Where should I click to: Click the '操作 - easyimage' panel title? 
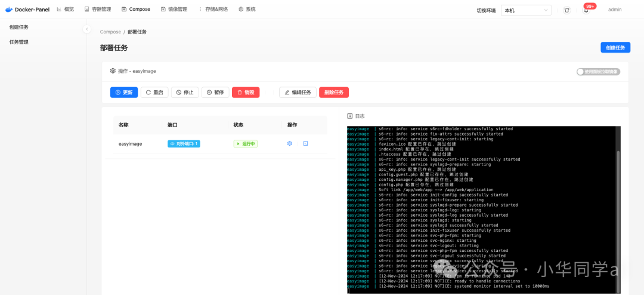tap(137, 71)
